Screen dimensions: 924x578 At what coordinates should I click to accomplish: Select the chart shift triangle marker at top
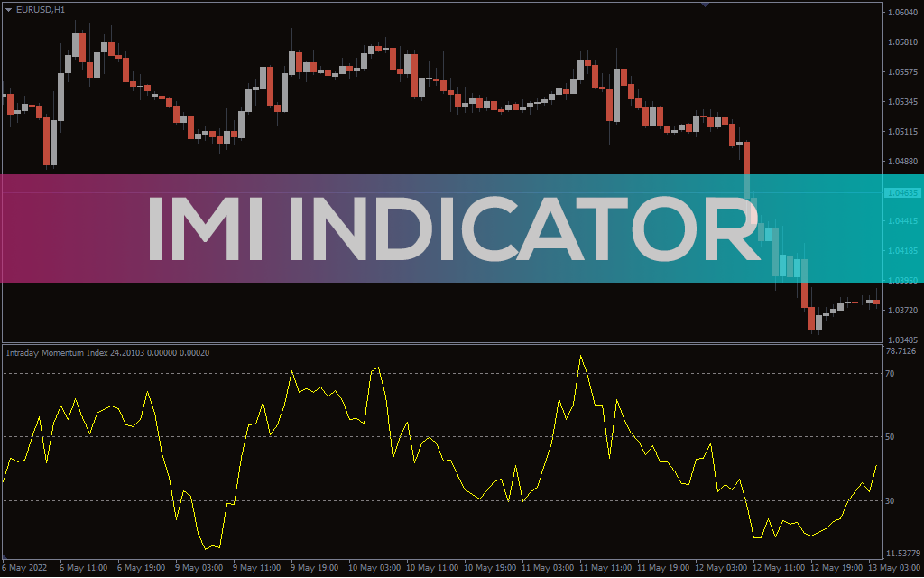click(x=705, y=5)
